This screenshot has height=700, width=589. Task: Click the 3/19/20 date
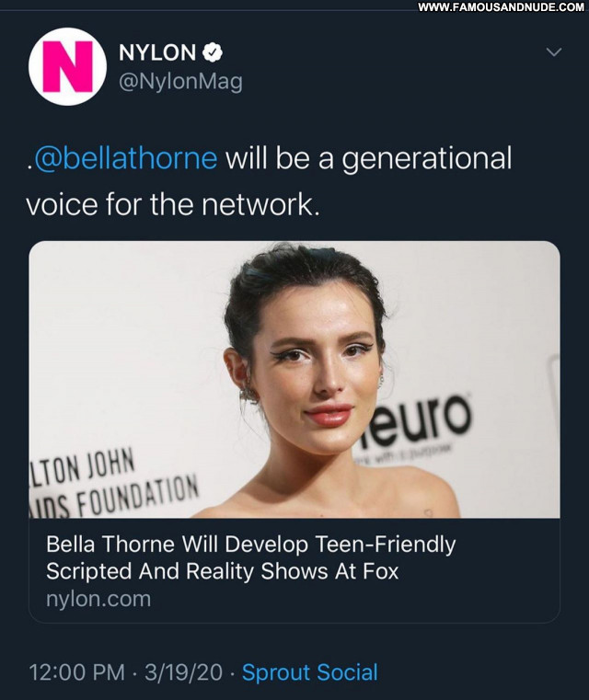click(182, 672)
